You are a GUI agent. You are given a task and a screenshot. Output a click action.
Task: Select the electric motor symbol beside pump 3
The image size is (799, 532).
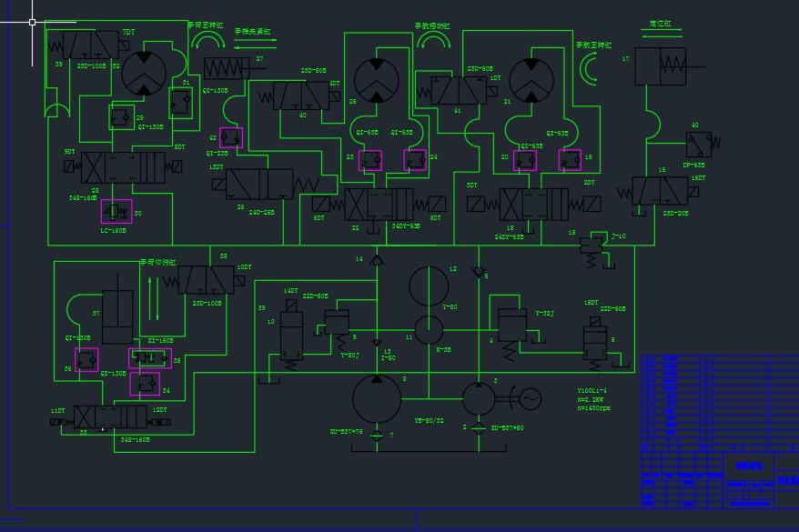531,398
